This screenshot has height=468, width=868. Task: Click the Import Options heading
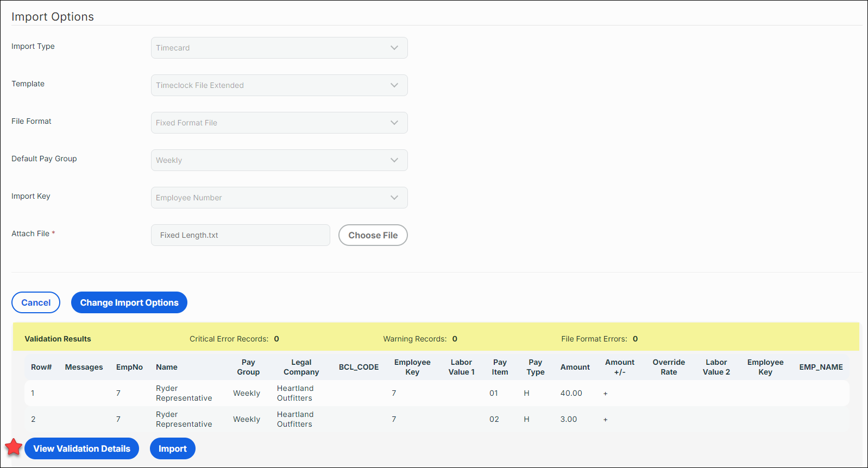click(x=53, y=17)
